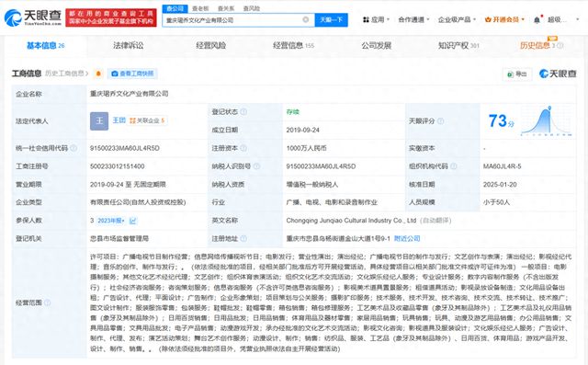Select the 查关系 search tab
Screen dimensions: 588x365
coord(226,8)
